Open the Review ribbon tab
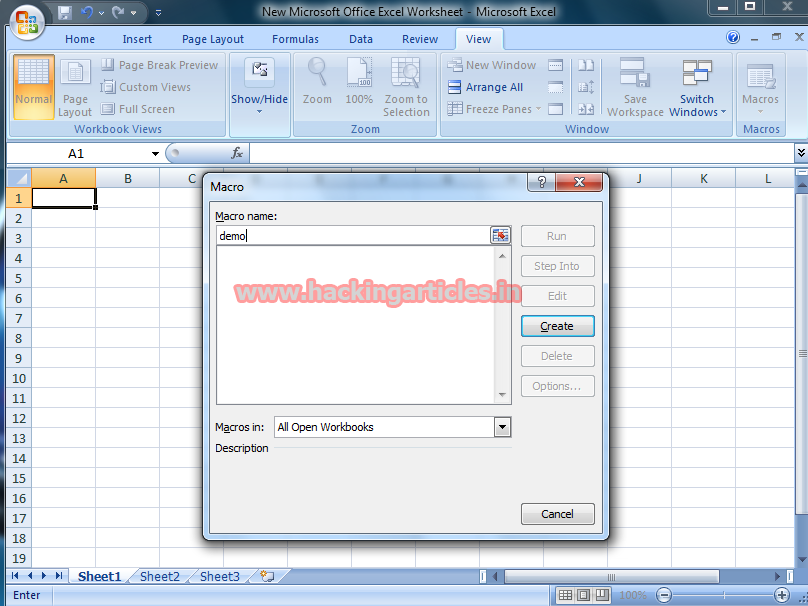This screenshot has height=606, width=808. pyautogui.click(x=420, y=39)
